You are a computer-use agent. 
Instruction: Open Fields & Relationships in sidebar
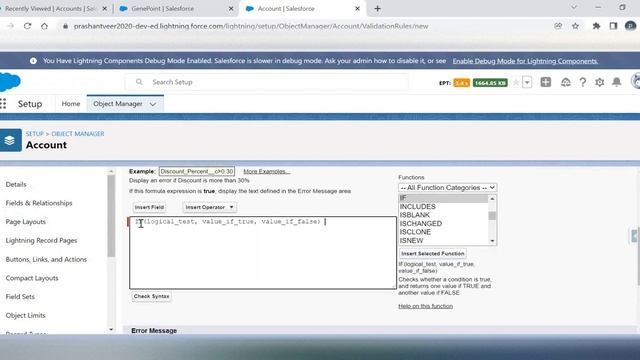tap(39, 203)
